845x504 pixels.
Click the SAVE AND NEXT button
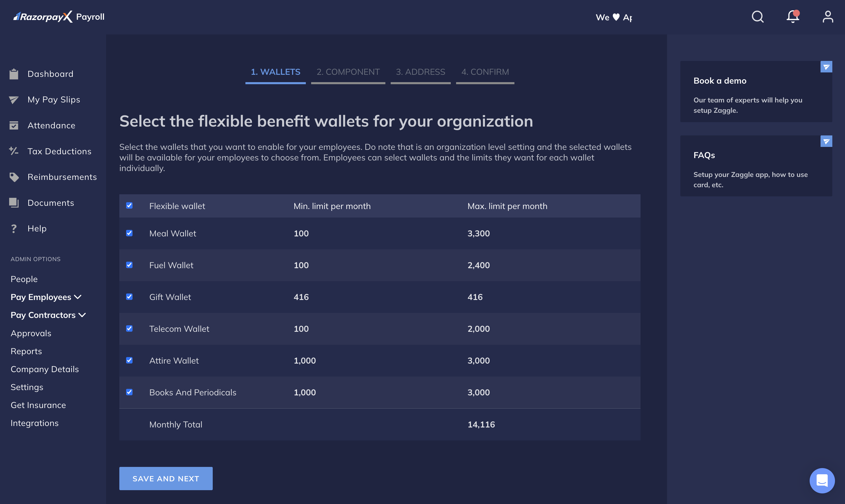click(x=166, y=478)
